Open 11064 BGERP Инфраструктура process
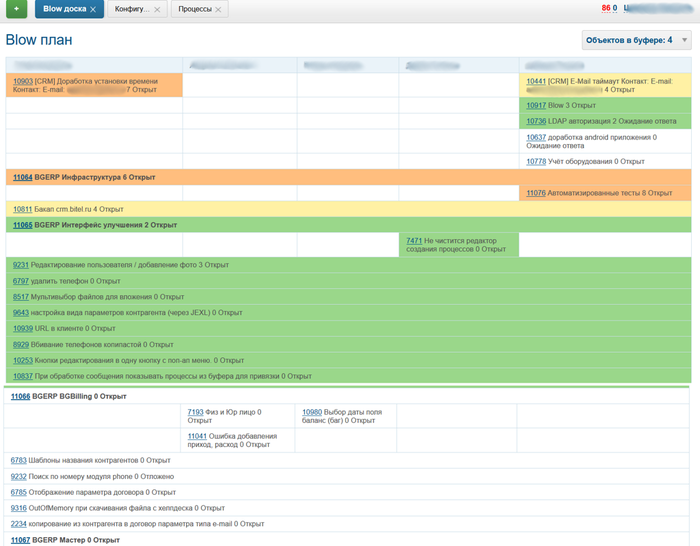 point(22,177)
